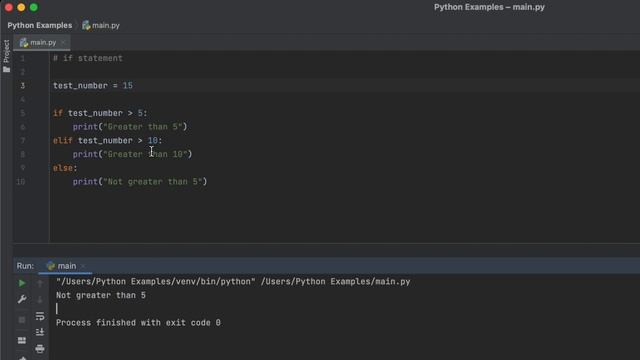Viewport: 640px width, 360px height.
Task: Toggle scroll to end of console output
Action: click(40, 332)
